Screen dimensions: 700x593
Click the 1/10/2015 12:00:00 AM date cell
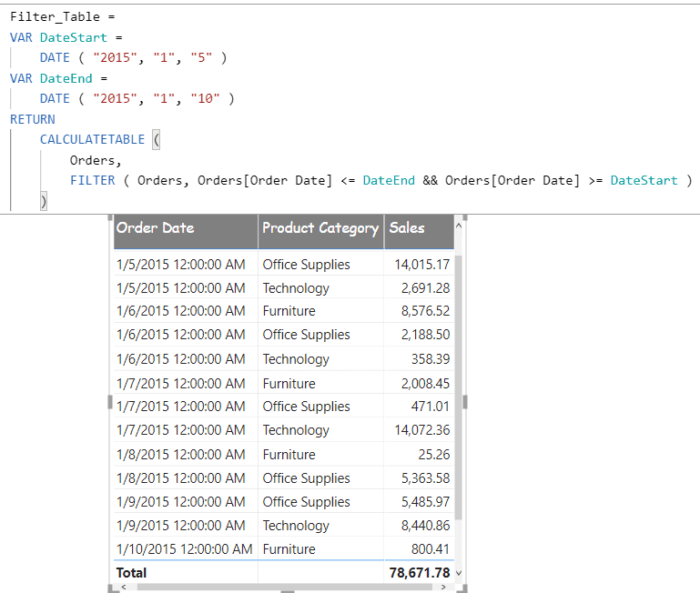coord(185,549)
